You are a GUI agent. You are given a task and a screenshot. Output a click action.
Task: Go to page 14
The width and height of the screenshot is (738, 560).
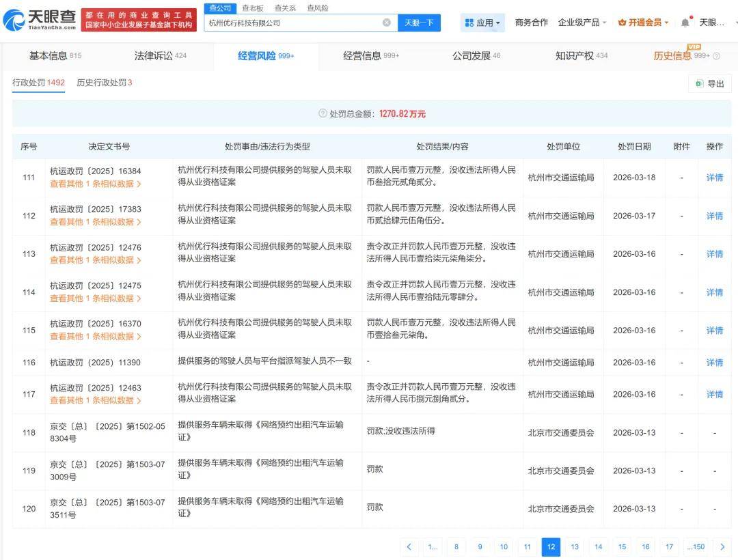point(598,546)
